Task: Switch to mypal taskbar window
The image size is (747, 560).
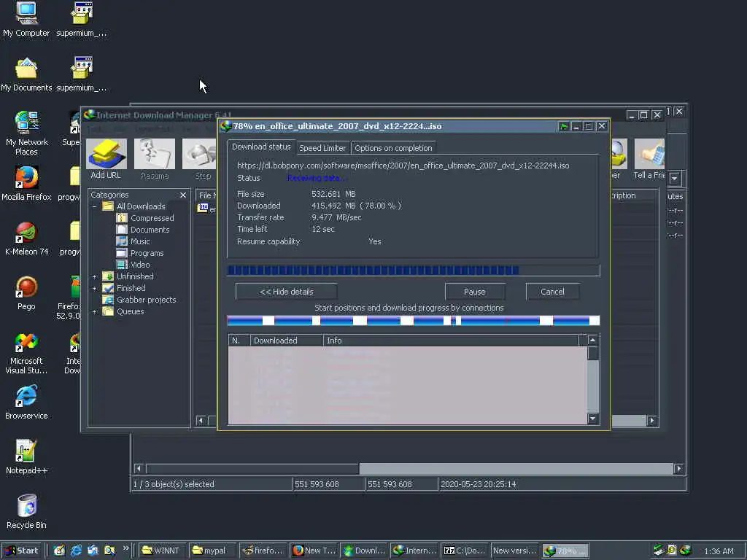Action: (x=212, y=551)
